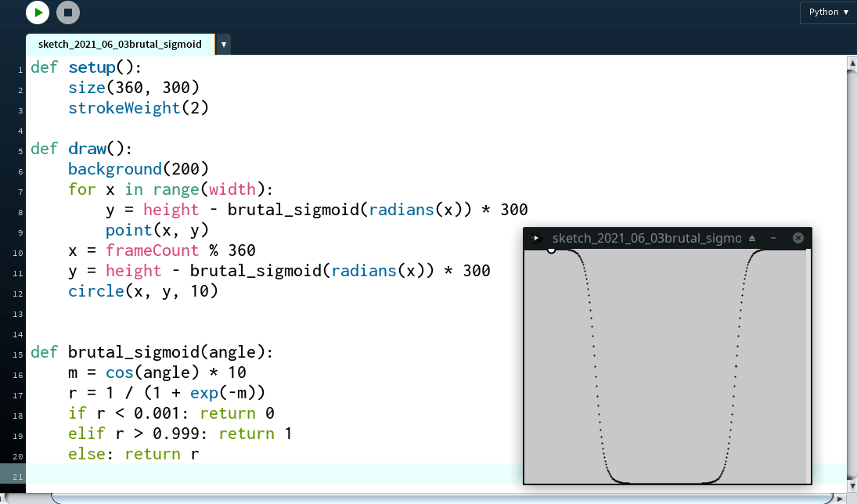
Task: Click the editor's vertical scroll up arrow
Action: click(x=852, y=62)
